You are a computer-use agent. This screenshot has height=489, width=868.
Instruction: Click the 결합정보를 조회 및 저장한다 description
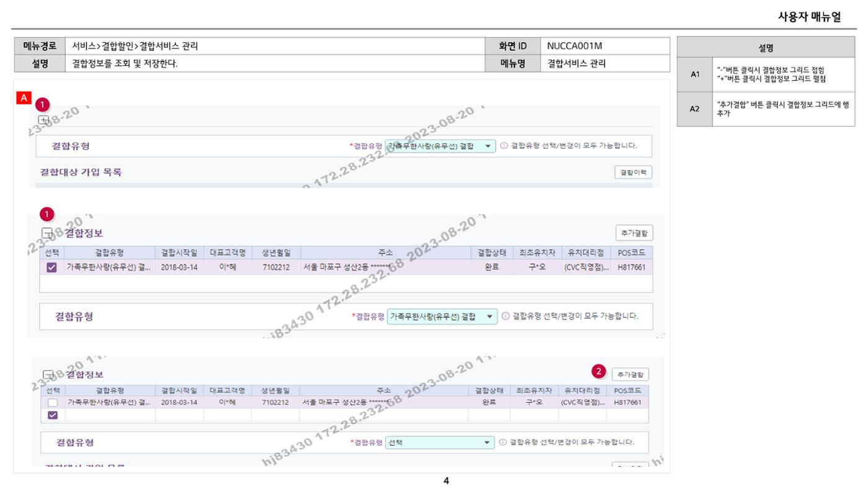(x=125, y=63)
